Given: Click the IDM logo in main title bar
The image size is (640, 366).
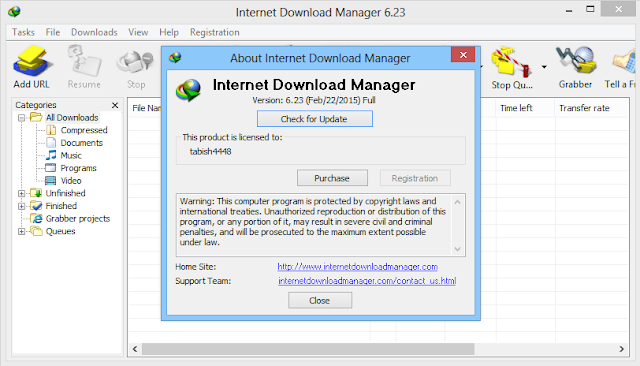Looking at the screenshot, I should coord(14,11).
